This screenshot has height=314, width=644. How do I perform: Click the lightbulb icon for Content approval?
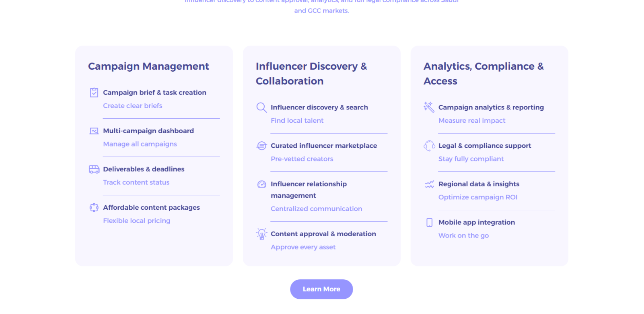click(261, 234)
